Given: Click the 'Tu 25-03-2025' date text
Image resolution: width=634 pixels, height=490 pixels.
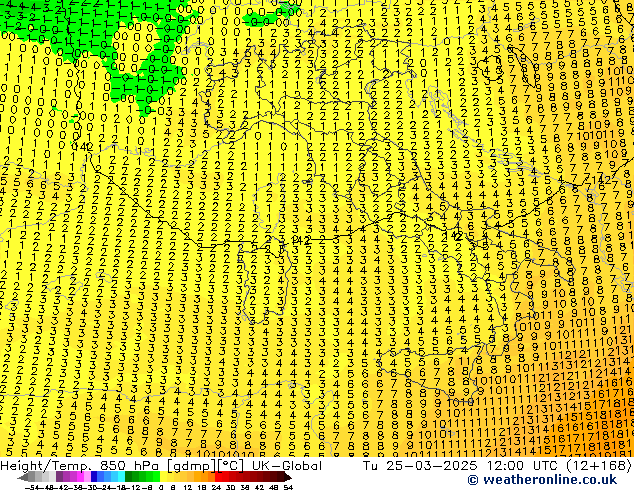Looking at the screenshot, I should coord(419,466).
